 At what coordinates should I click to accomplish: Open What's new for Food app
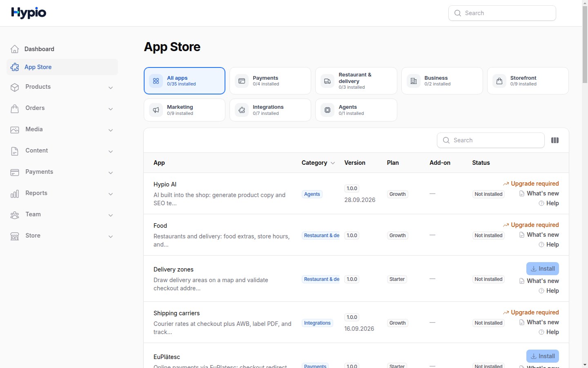(x=539, y=235)
